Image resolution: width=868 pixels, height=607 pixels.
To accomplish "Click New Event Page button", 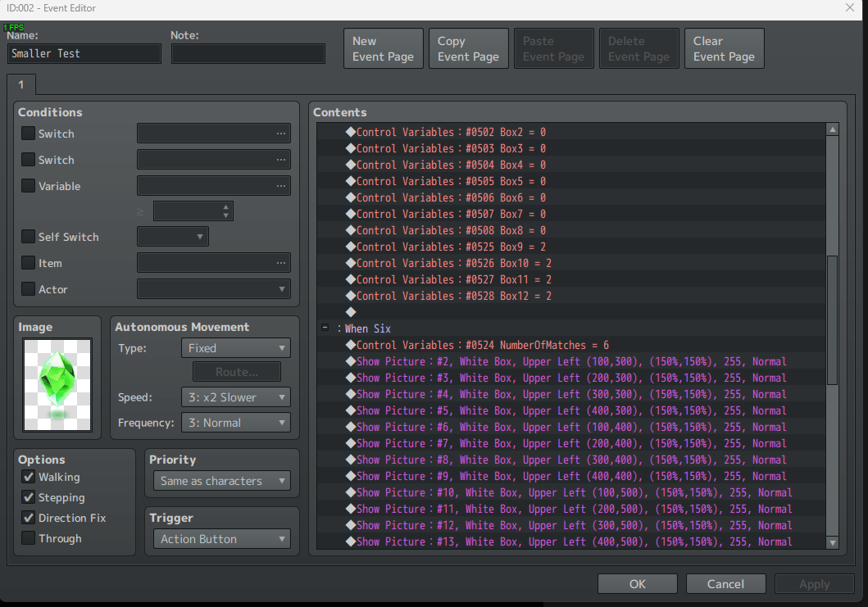I will (x=383, y=48).
